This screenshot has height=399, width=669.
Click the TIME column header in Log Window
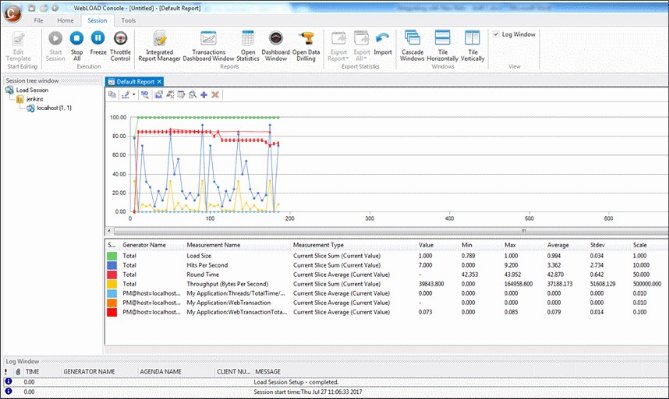[x=32, y=372]
